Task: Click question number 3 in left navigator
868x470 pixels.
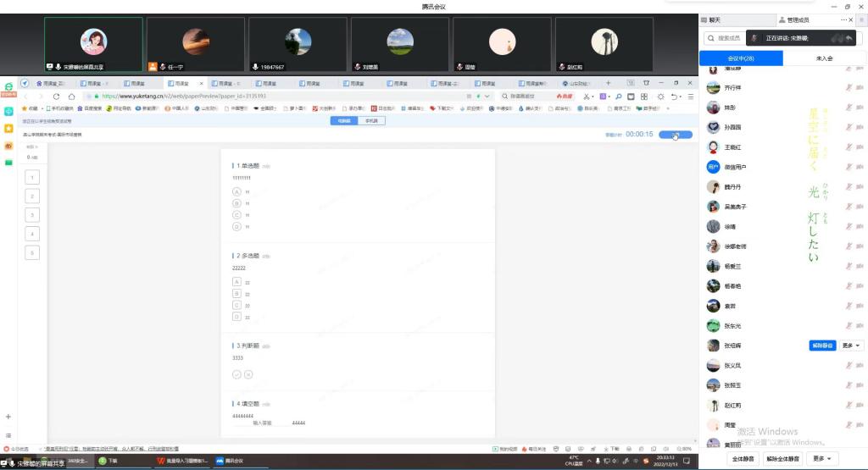Action: (x=32, y=215)
